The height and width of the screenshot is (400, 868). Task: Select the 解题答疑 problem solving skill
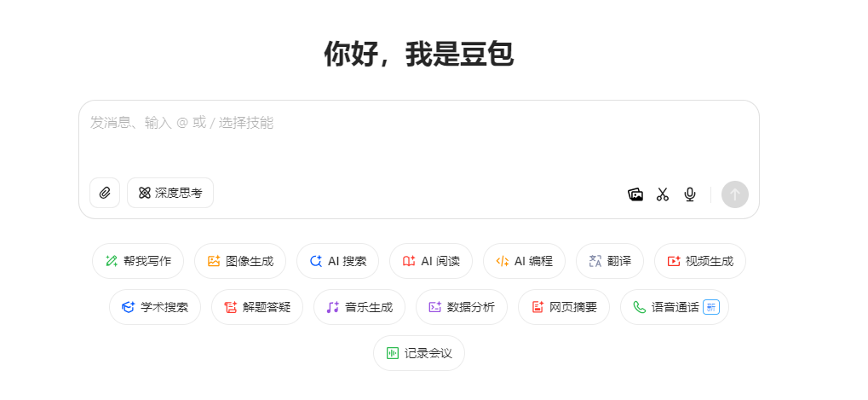(257, 307)
